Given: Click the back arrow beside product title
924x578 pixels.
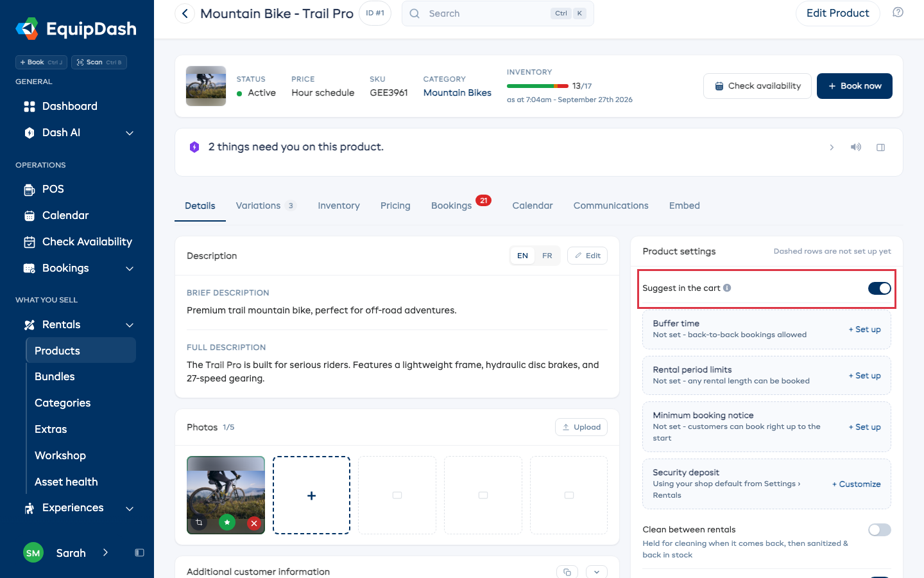Looking at the screenshot, I should pos(185,13).
